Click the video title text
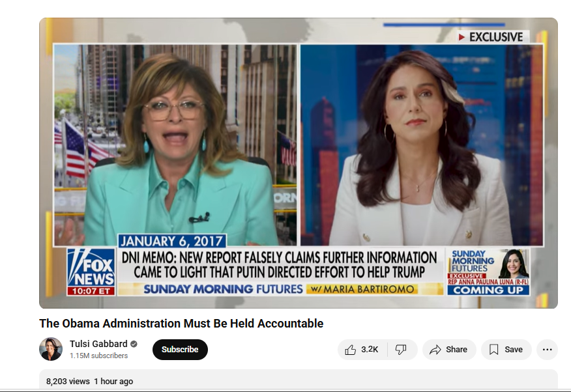The height and width of the screenshot is (392, 571). tap(181, 323)
